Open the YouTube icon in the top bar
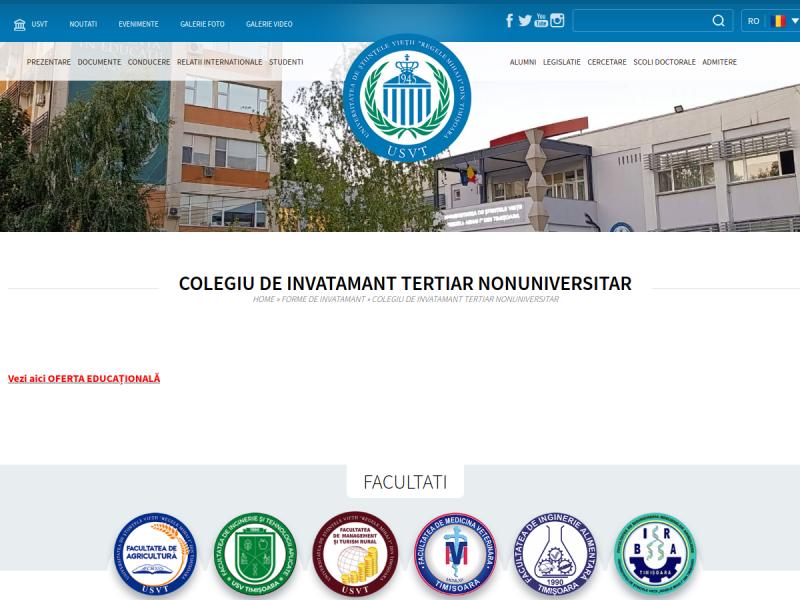This screenshot has height=600, width=800. (x=541, y=18)
